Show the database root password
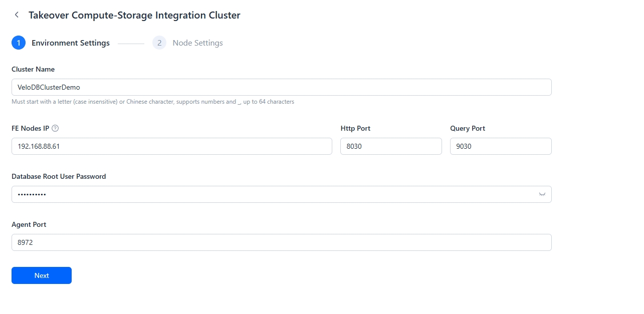The image size is (644, 314). 542,194
